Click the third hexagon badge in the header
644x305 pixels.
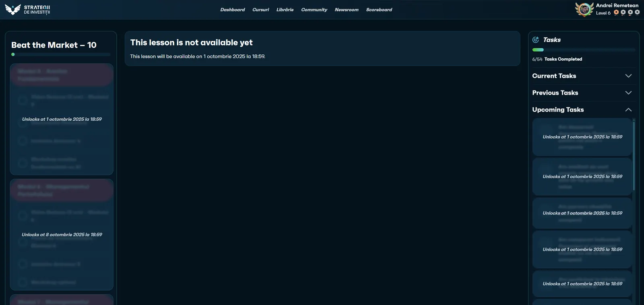point(630,12)
